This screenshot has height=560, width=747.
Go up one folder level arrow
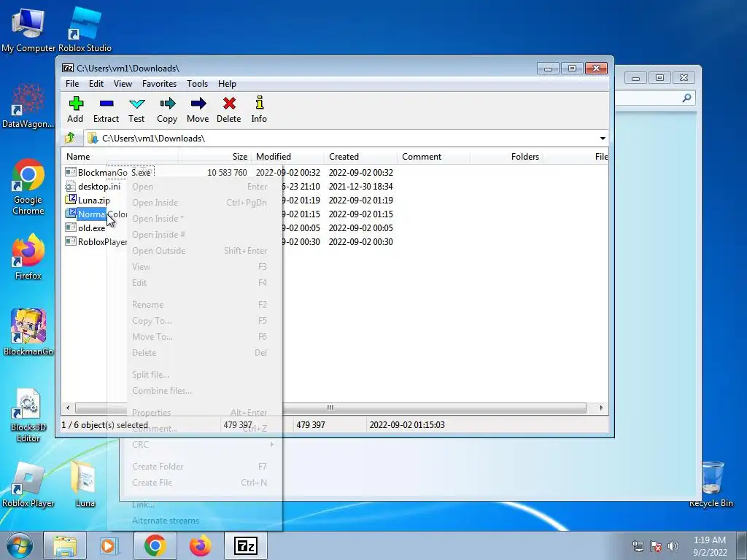[70, 138]
